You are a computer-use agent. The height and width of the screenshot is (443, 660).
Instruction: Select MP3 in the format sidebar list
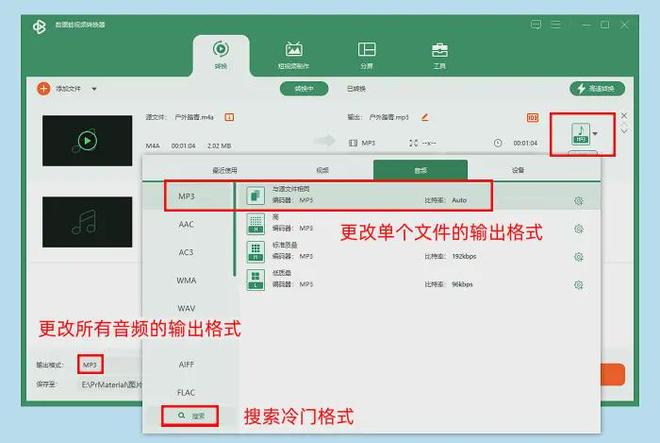pos(186,196)
